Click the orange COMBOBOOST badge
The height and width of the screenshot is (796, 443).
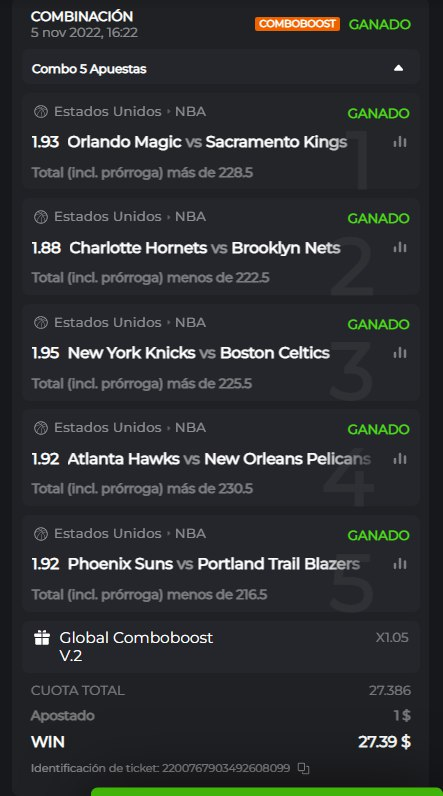(x=297, y=24)
